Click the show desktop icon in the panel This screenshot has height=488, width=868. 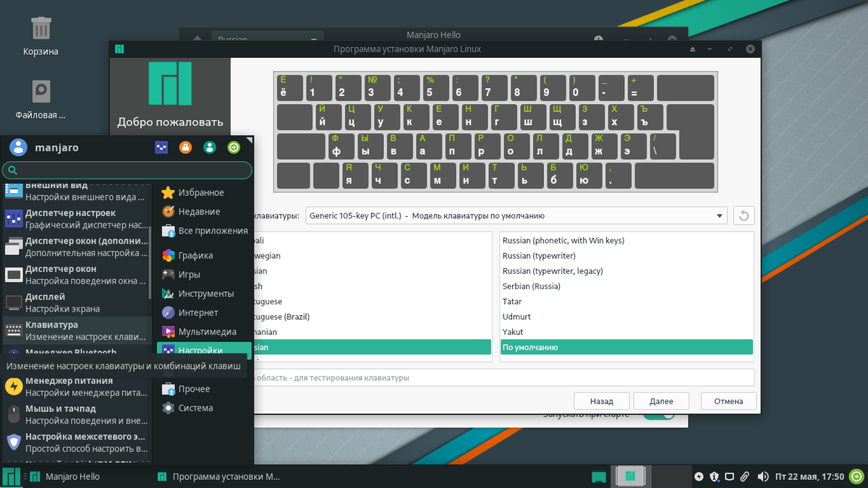click(x=598, y=476)
